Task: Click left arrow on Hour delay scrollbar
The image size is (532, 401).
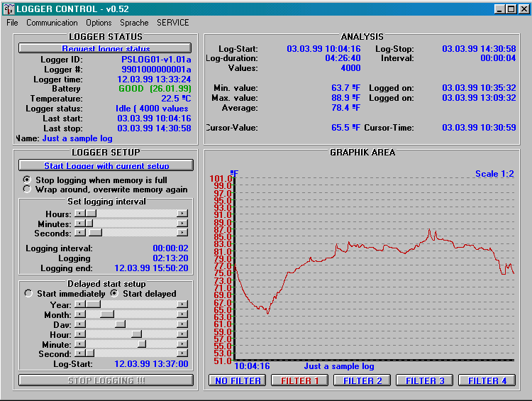Action: 80,334
